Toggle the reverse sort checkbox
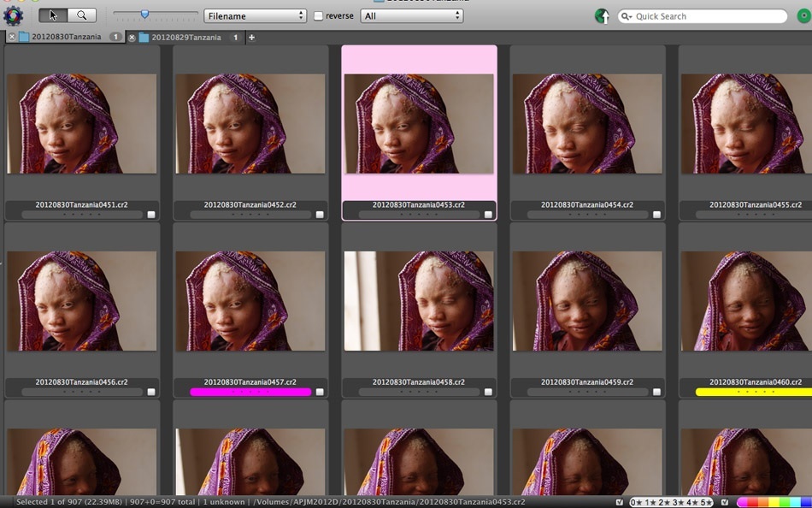Viewport: 812px width, 508px height. [319, 16]
